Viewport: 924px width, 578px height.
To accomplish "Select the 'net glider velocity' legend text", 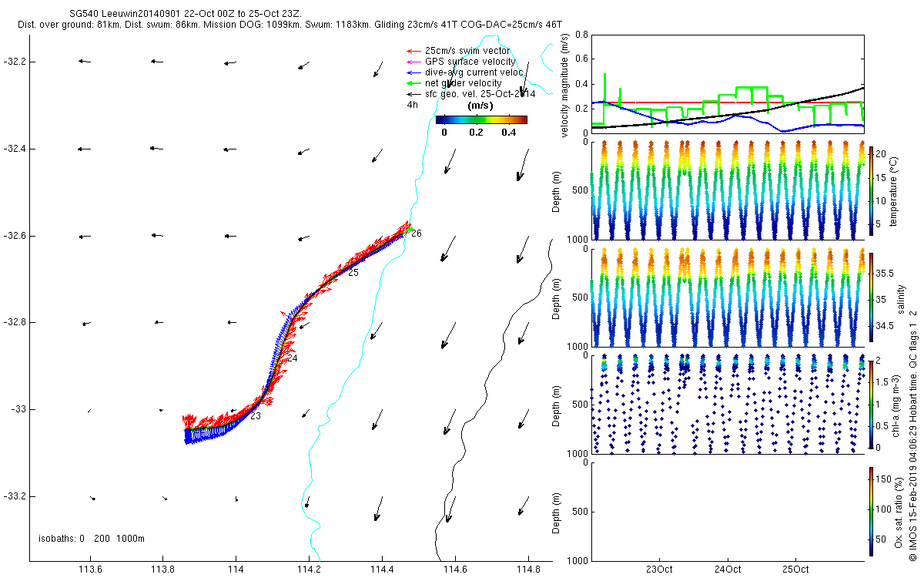I will (x=464, y=83).
